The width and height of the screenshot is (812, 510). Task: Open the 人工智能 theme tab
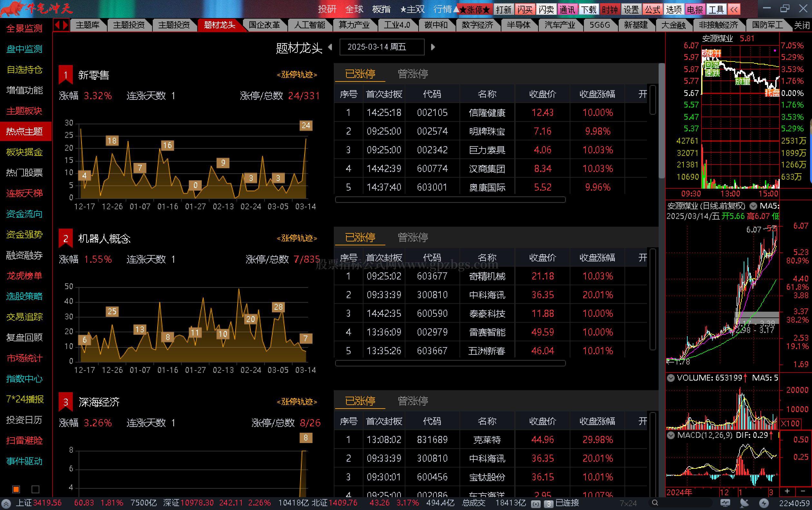[310, 25]
